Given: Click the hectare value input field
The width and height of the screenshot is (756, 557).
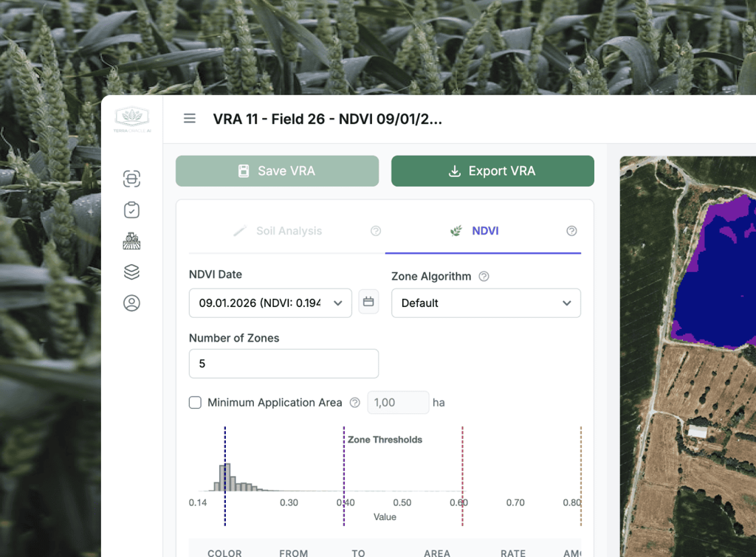Looking at the screenshot, I should (x=398, y=403).
